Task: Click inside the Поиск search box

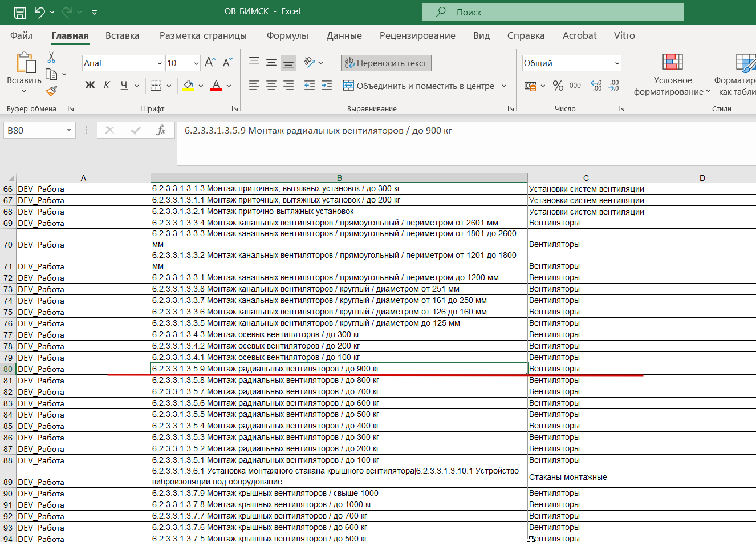Action: (x=553, y=12)
